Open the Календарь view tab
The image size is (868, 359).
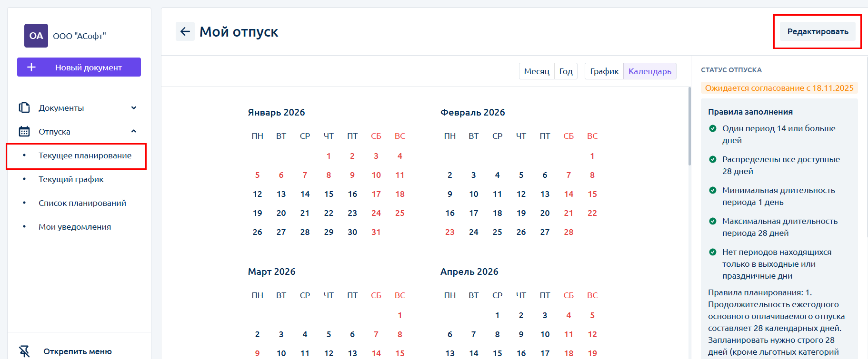coord(649,71)
